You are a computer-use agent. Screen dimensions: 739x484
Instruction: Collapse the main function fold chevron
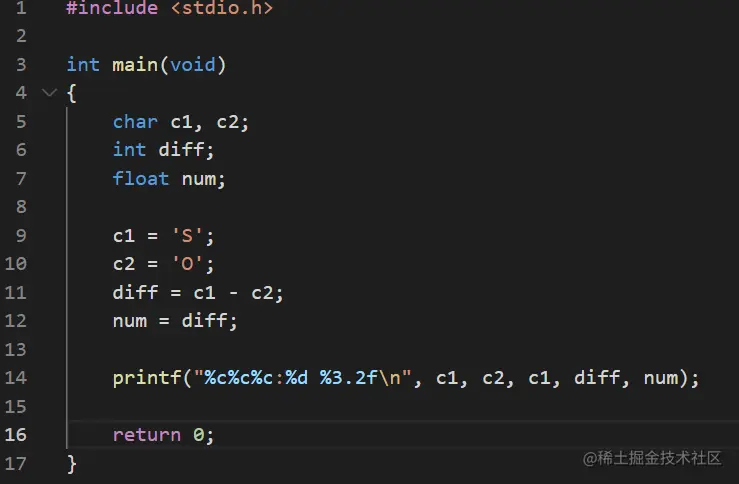(x=49, y=92)
